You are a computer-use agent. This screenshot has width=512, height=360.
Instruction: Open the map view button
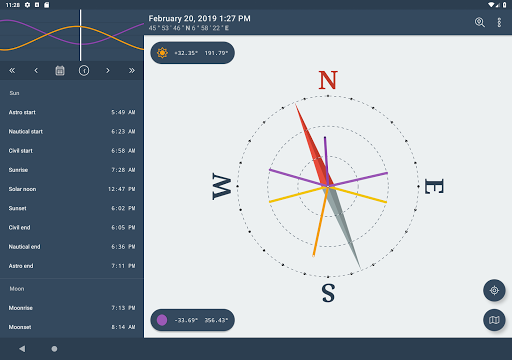click(x=494, y=320)
